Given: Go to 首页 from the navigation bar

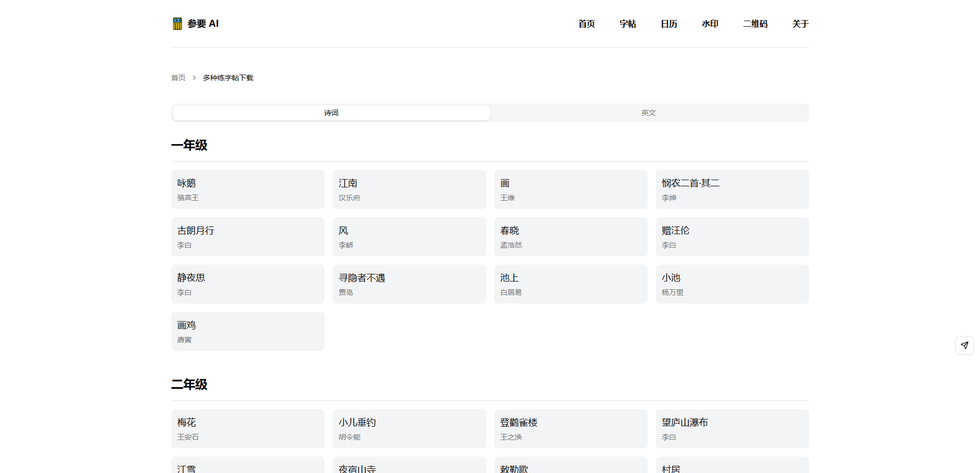Looking at the screenshot, I should pyautogui.click(x=586, y=24).
